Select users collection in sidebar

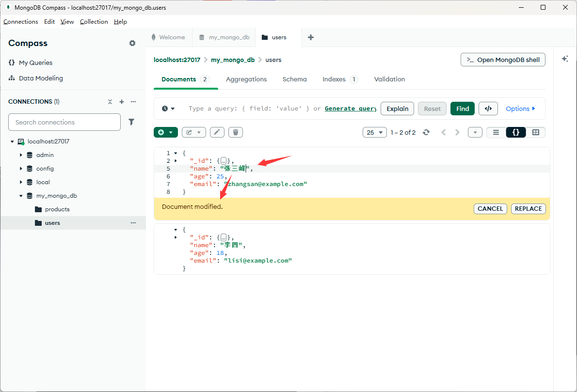pos(52,223)
